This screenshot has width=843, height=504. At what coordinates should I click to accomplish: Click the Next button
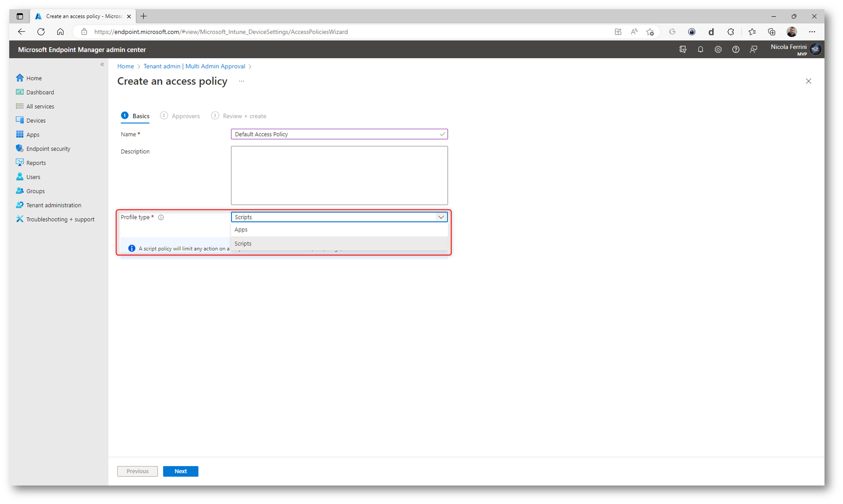click(181, 471)
